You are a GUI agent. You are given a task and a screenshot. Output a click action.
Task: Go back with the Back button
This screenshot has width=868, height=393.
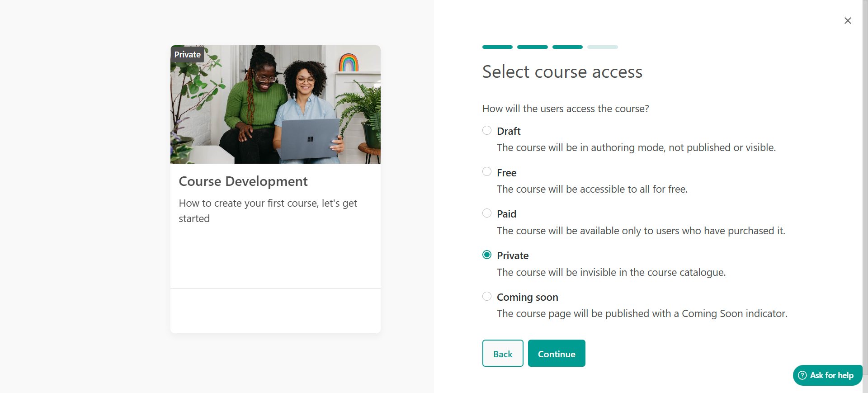[x=503, y=354]
